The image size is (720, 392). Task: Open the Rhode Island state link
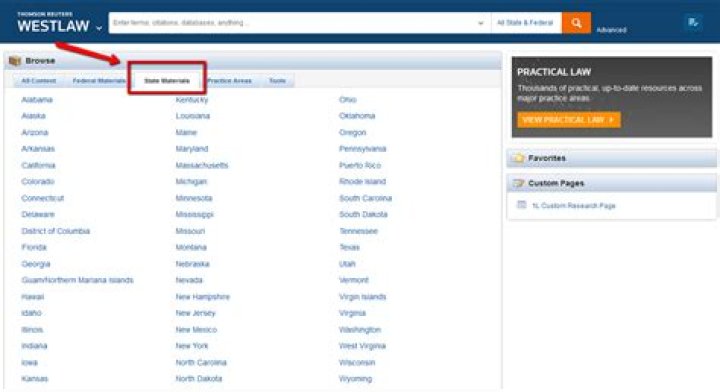coord(362,181)
